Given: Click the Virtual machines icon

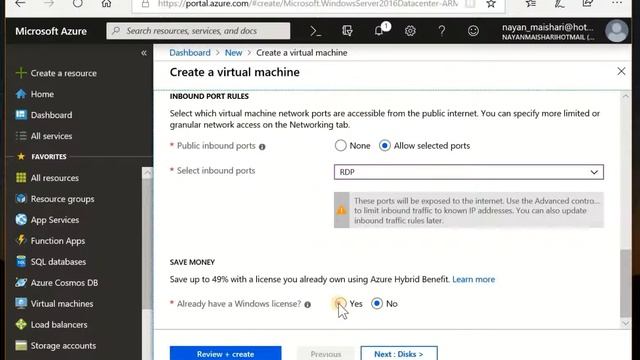Looking at the screenshot, I should [21, 303].
